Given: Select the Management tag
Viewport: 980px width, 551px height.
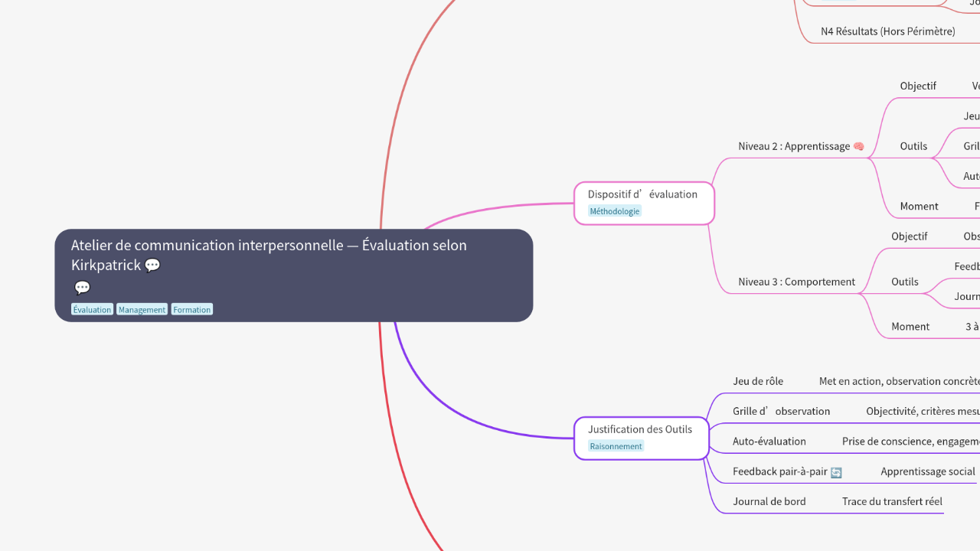Looking at the screenshot, I should [142, 310].
